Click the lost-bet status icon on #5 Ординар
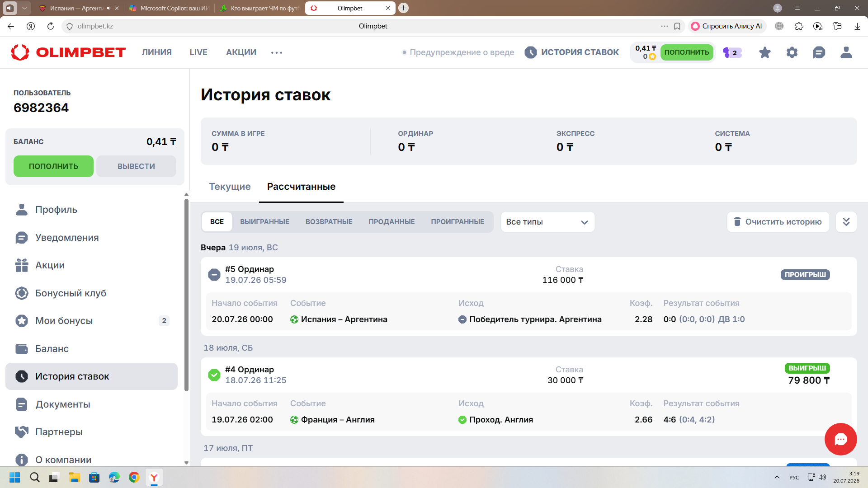 [x=214, y=274]
